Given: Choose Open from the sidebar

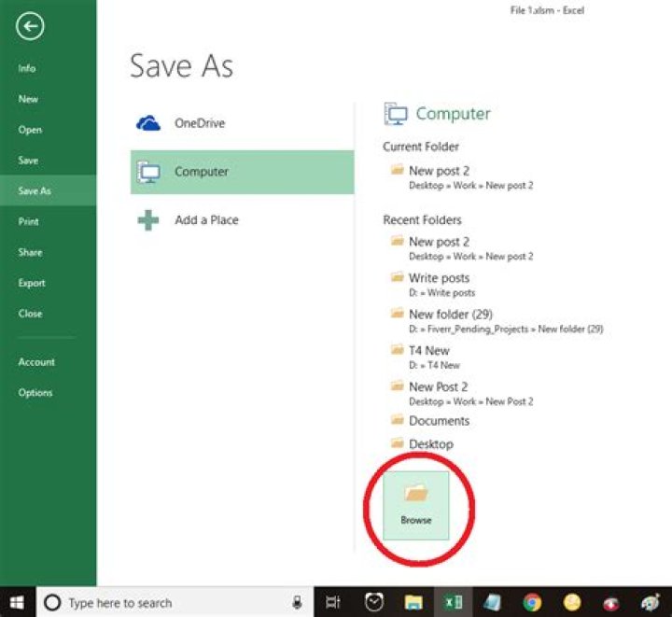Looking at the screenshot, I should pyautogui.click(x=30, y=130).
